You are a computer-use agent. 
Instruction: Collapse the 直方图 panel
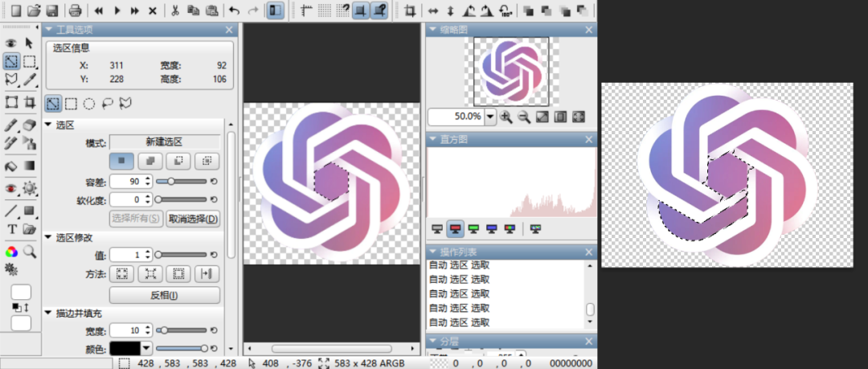(433, 140)
